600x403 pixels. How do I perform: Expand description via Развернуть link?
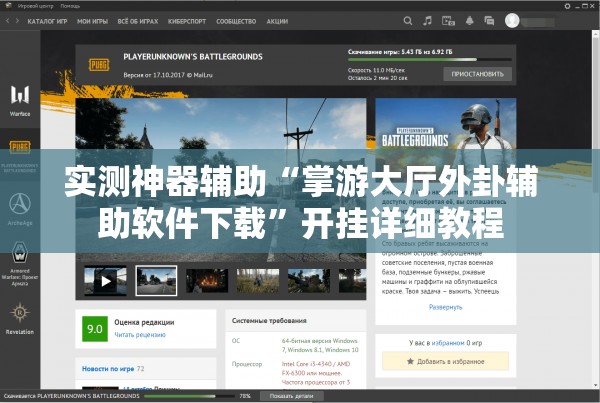[445, 307]
